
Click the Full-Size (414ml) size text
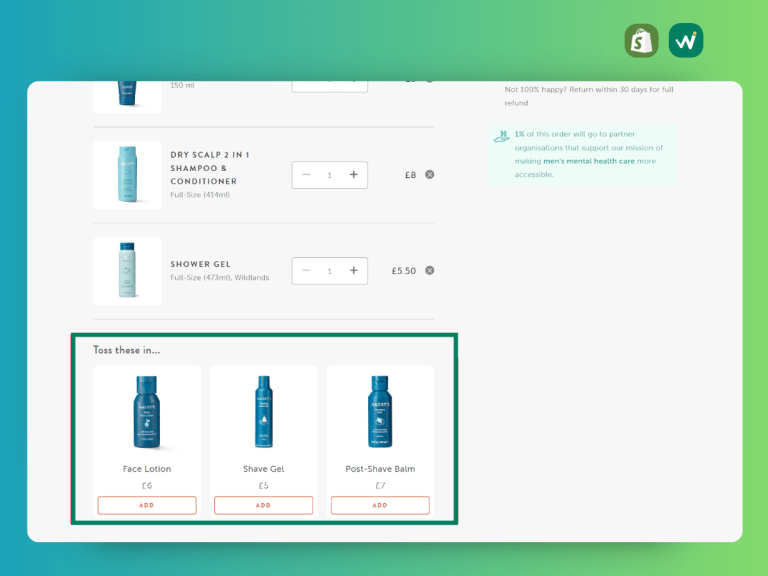click(200, 194)
